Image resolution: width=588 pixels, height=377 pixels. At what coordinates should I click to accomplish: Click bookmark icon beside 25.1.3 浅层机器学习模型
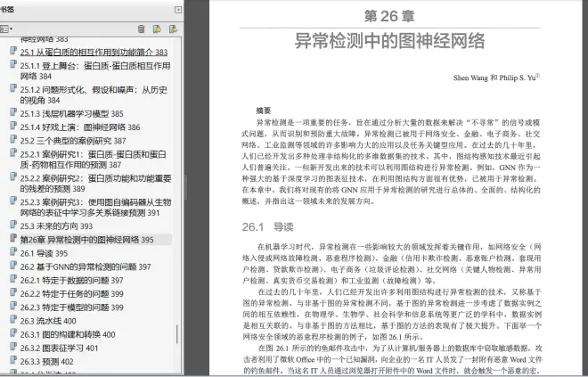[x=13, y=114]
